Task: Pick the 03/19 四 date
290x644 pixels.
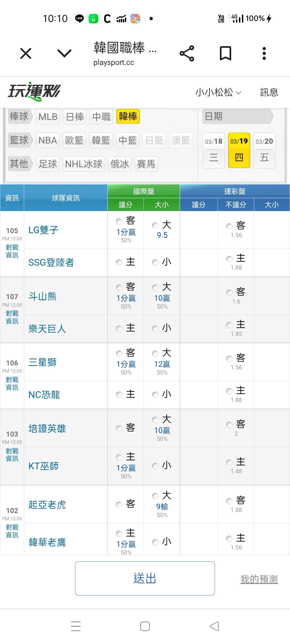Action: point(239,151)
